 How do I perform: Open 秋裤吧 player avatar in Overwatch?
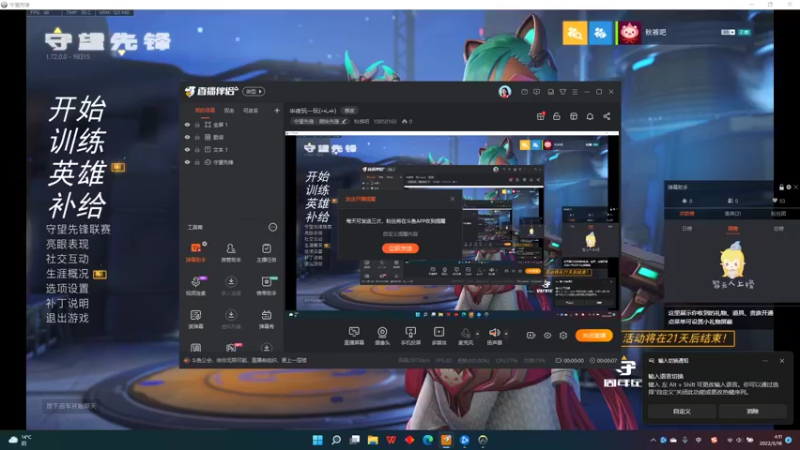point(630,33)
